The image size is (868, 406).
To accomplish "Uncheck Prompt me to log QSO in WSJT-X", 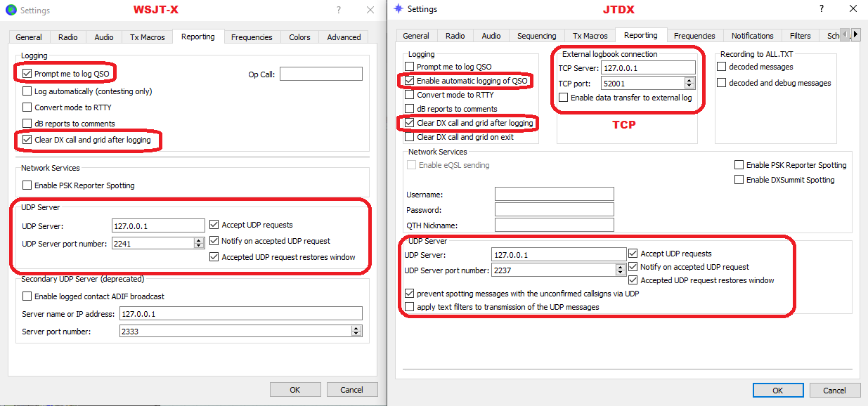I will coord(27,73).
